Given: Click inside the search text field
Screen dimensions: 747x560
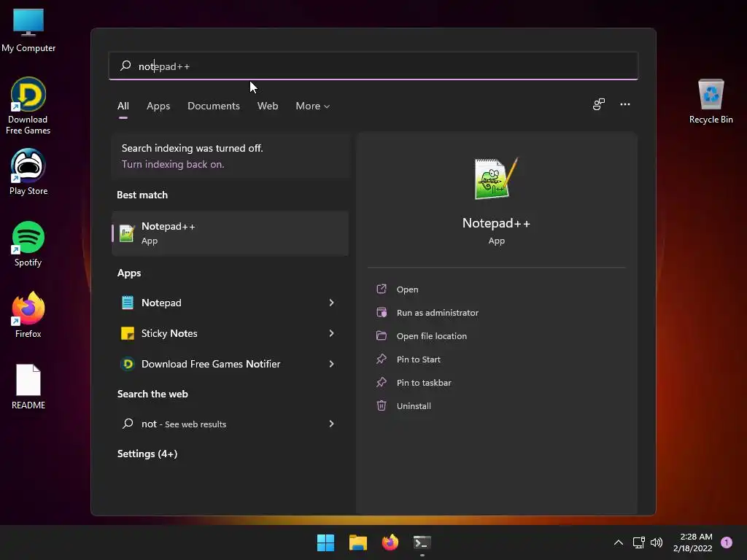Looking at the screenshot, I should [373, 66].
